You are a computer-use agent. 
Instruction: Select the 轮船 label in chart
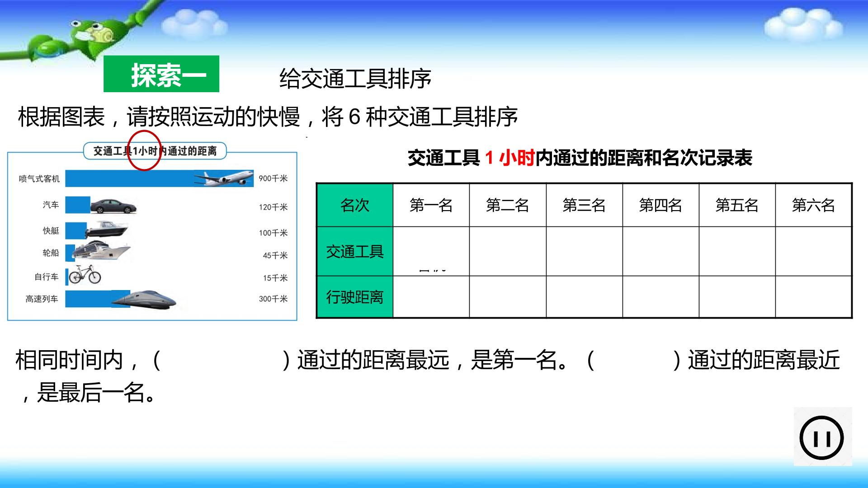(51, 253)
